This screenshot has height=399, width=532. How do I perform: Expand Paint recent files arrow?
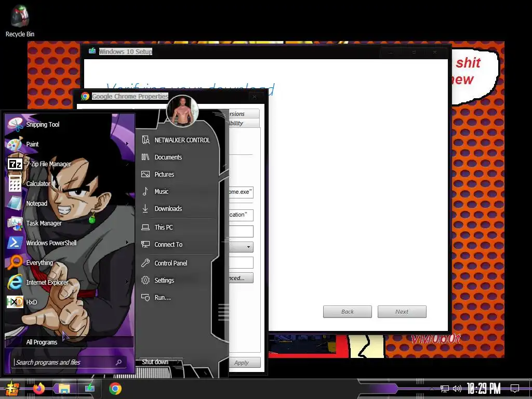127,144
